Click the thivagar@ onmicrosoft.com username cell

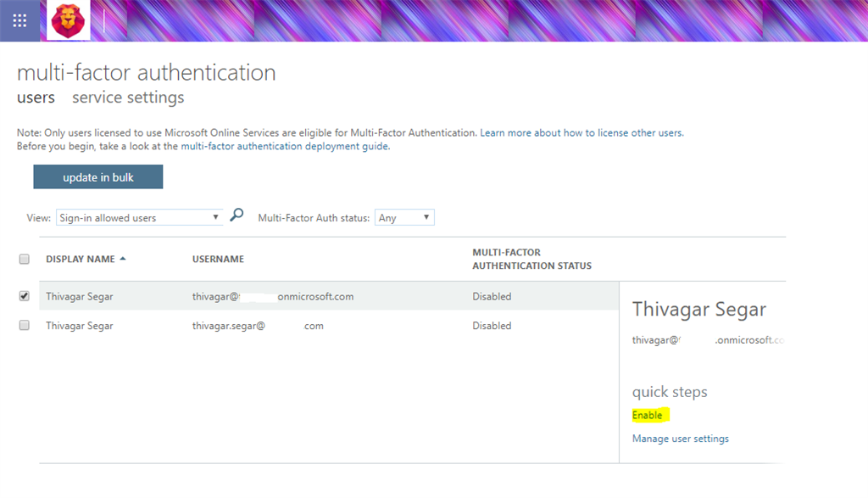(x=273, y=296)
